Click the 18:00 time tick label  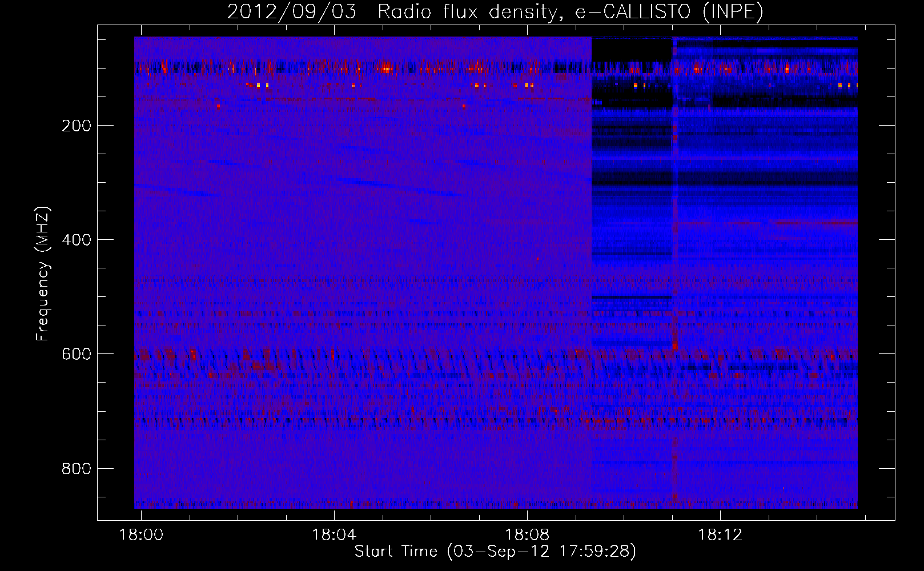click(140, 534)
